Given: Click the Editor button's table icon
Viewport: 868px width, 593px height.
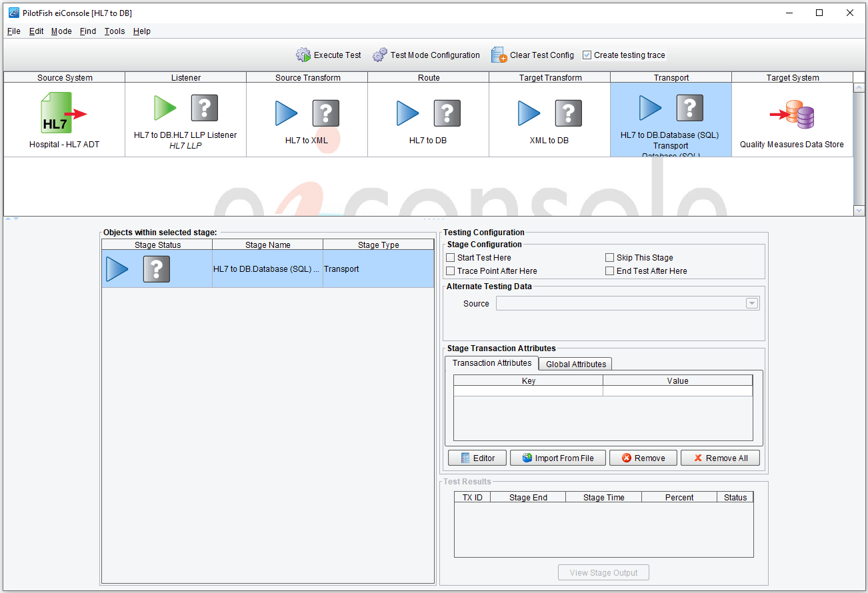Looking at the screenshot, I should tap(466, 458).
